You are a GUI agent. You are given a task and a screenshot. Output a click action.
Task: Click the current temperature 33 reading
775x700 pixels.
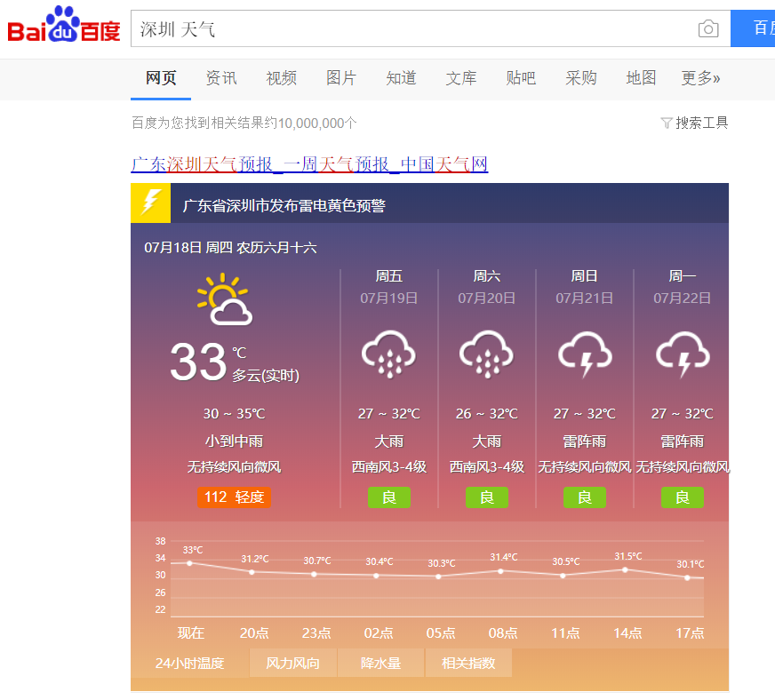pos(199,362)
